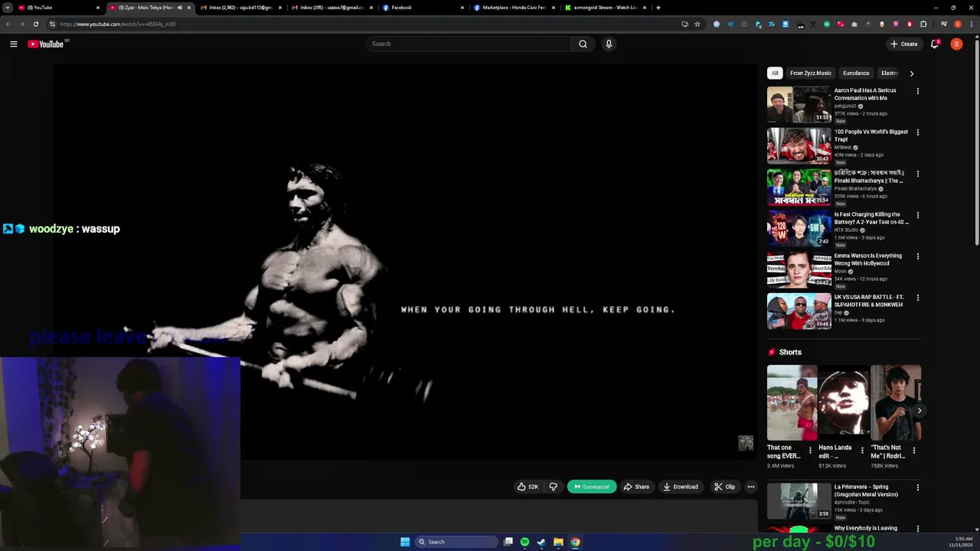Open Chrome from the taskbar
980x551 pixels.
pyautogui.click(x=575, y=542)
